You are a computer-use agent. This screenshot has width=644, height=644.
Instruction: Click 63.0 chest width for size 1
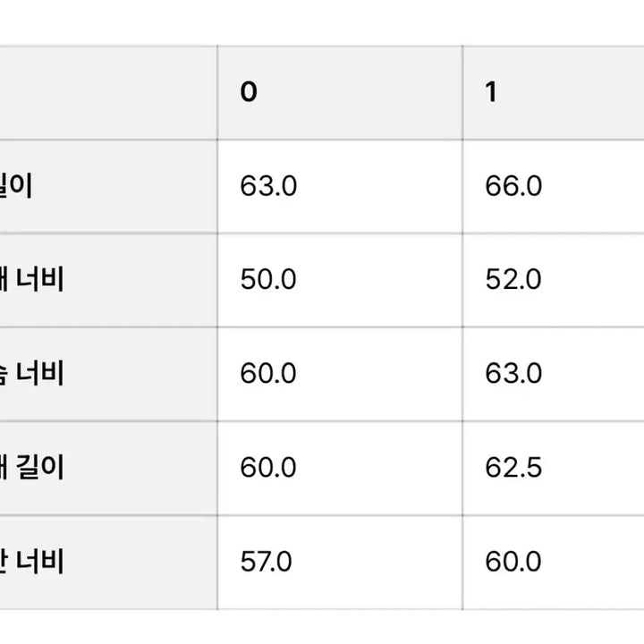[x=513, y=373]
